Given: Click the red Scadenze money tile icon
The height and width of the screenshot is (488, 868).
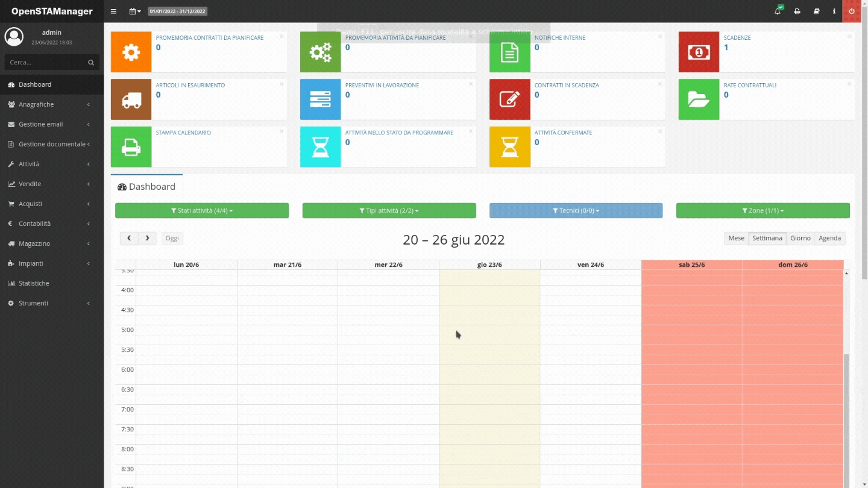Looking at the screenshot, I should click(x=699, y=52).
